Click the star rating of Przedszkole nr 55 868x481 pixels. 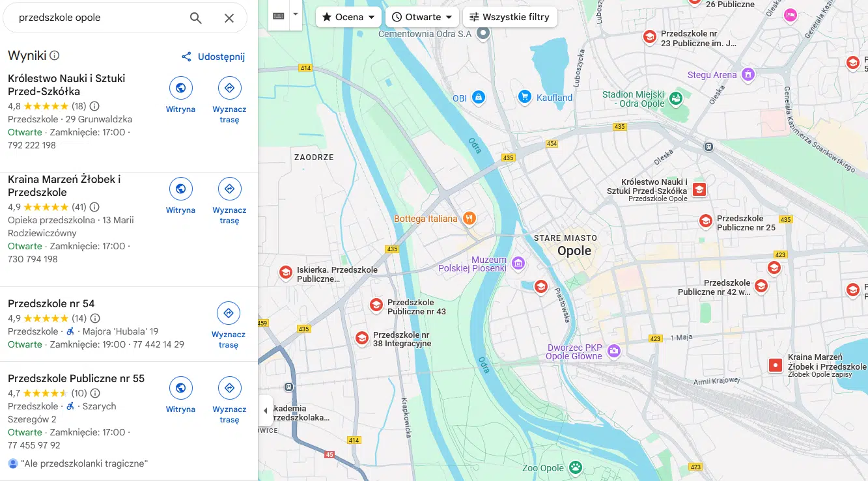46,393
